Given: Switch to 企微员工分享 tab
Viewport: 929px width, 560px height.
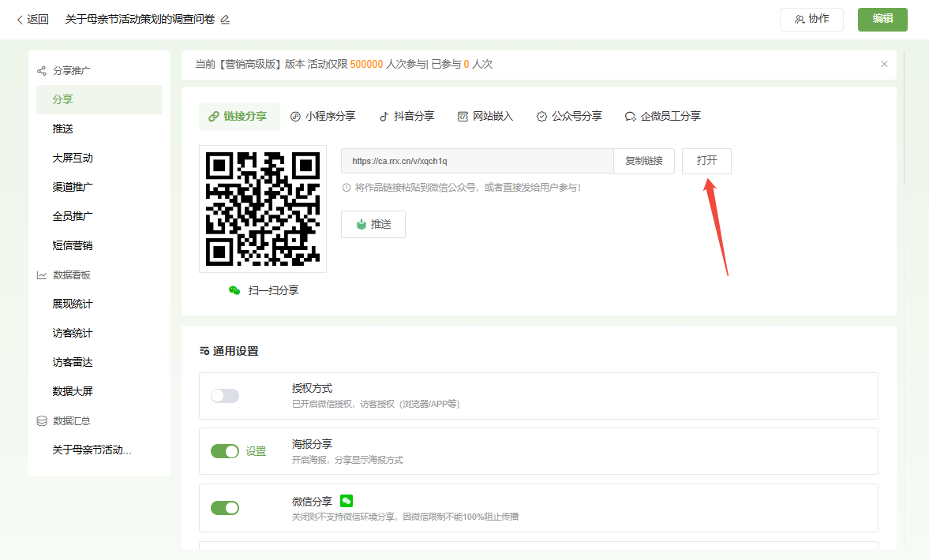Looking at the screenshot, I should click(x=663, y=117).
